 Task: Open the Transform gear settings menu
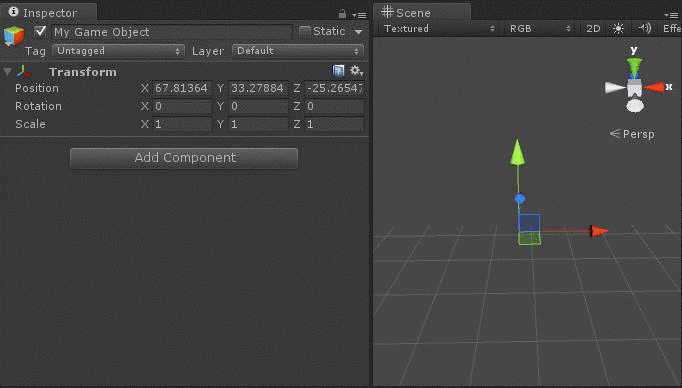[356, 71]
